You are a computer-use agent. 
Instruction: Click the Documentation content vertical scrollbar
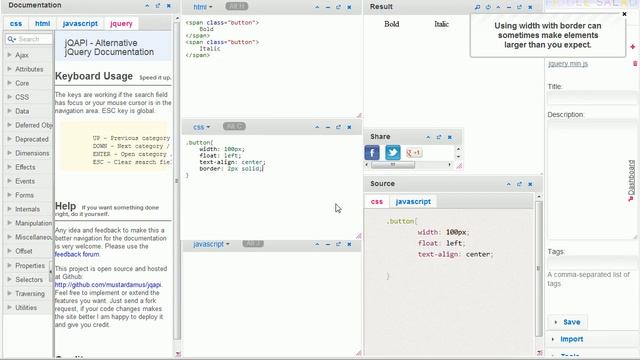point(177,180)
